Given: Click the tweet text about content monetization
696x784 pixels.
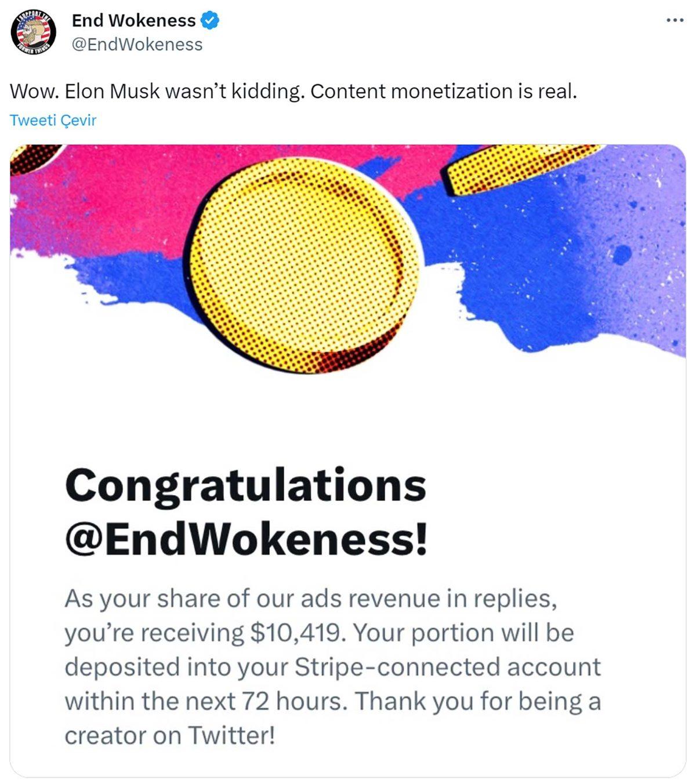Looking at the screenshot, I should click(293, 91).
